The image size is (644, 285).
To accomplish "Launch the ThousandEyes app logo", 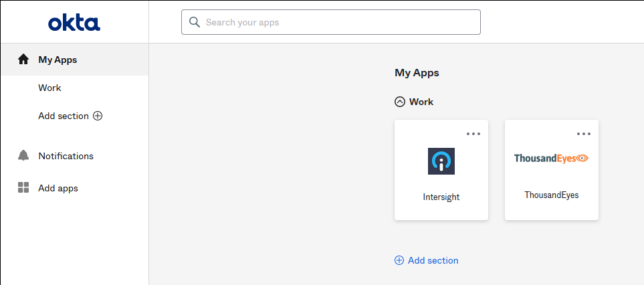I will pos(551,159).
